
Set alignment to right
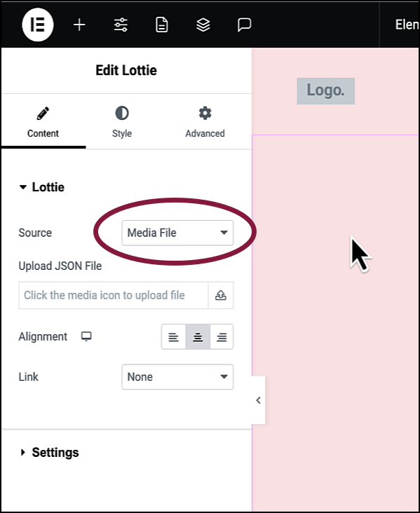tap(222, 336)
